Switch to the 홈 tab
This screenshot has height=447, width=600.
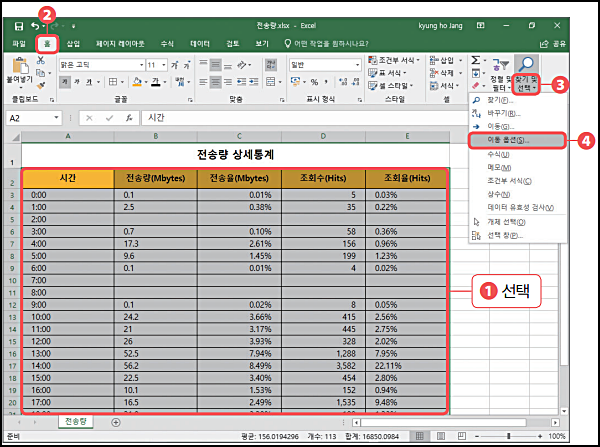tap(47, 44)
